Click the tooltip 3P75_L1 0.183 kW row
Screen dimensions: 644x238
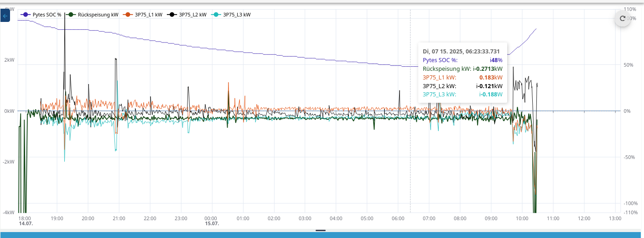coord(462,77)
